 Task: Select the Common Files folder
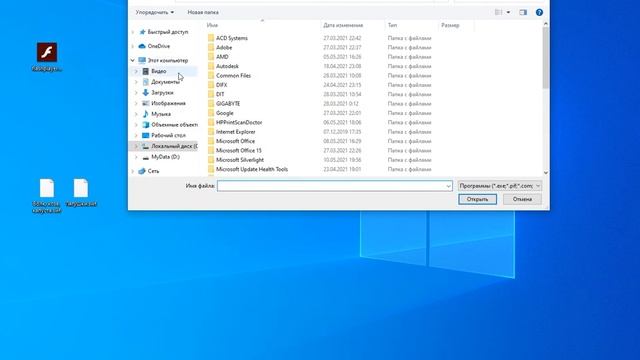pyautogui.click(x=233, y=76)
